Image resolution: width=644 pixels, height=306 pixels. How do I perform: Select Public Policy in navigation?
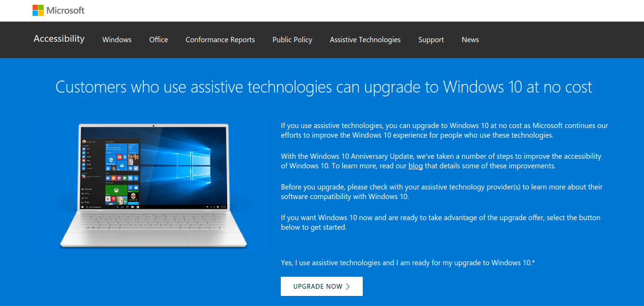coord(292,40)
